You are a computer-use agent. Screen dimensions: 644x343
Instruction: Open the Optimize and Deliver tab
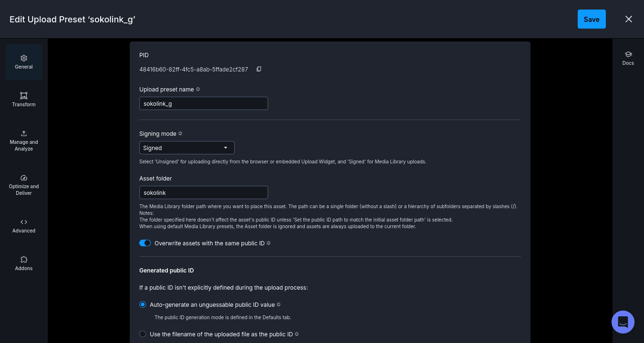click(24, 185)
